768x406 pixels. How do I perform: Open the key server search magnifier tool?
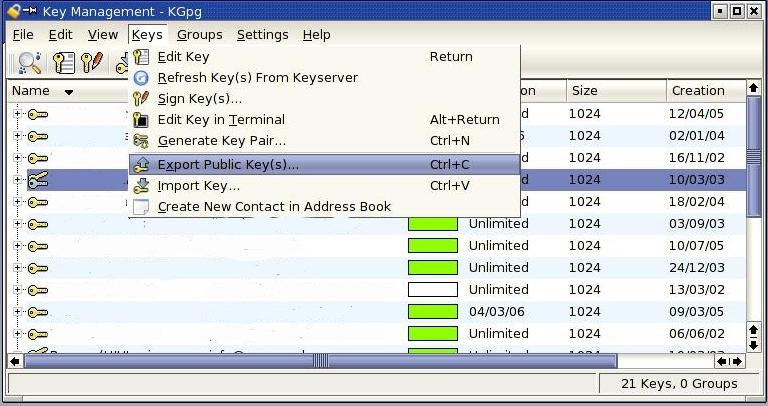pos(29,63)
